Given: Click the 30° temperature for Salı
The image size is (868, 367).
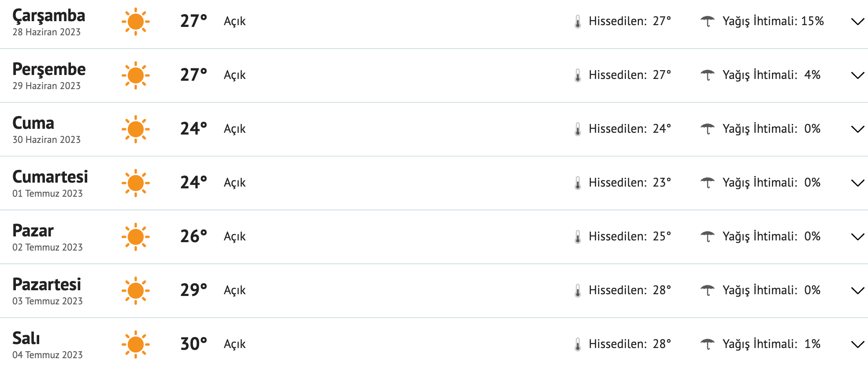Looking at the screenshot, I should point(193,344).
